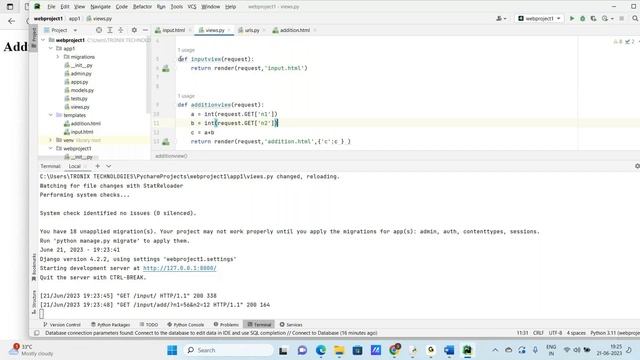640x360 pixels.
Task: Open the user account dropdown in toolbar
Action: 501,18
